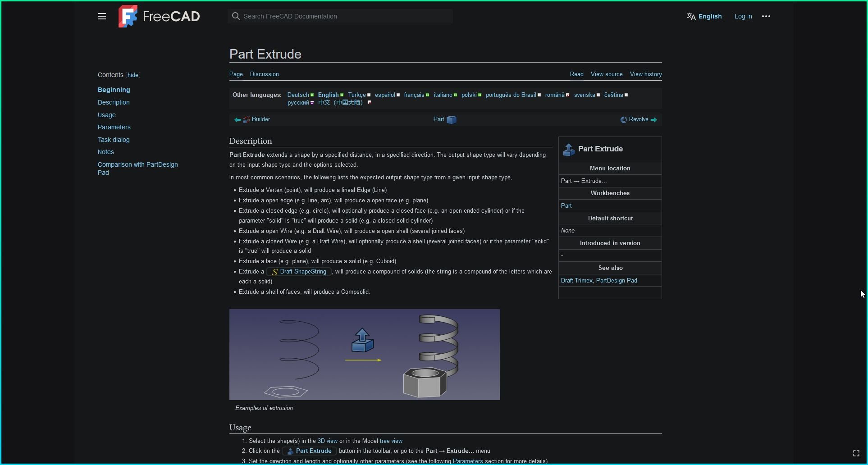Open the Draft ShapeString link
Image resolution: width=868 pixels, height=465 pixels.
point(303,272)
